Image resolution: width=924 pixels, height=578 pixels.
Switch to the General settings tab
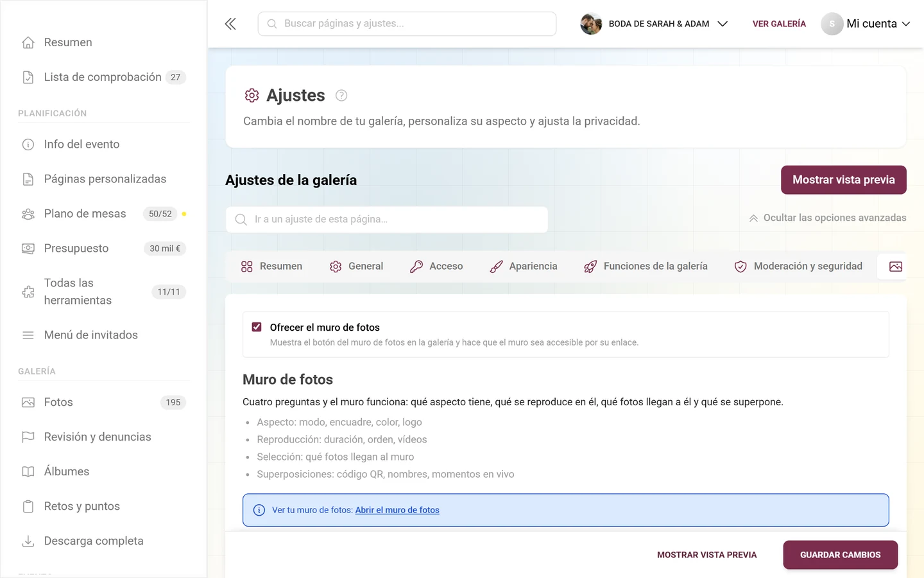356,267
